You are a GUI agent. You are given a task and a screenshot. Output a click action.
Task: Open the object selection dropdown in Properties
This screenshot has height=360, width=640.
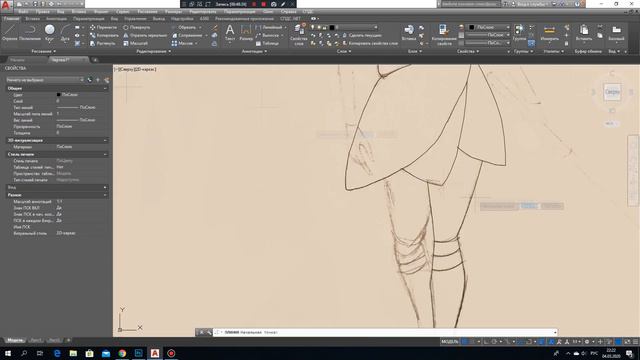[x=45, y=80]
